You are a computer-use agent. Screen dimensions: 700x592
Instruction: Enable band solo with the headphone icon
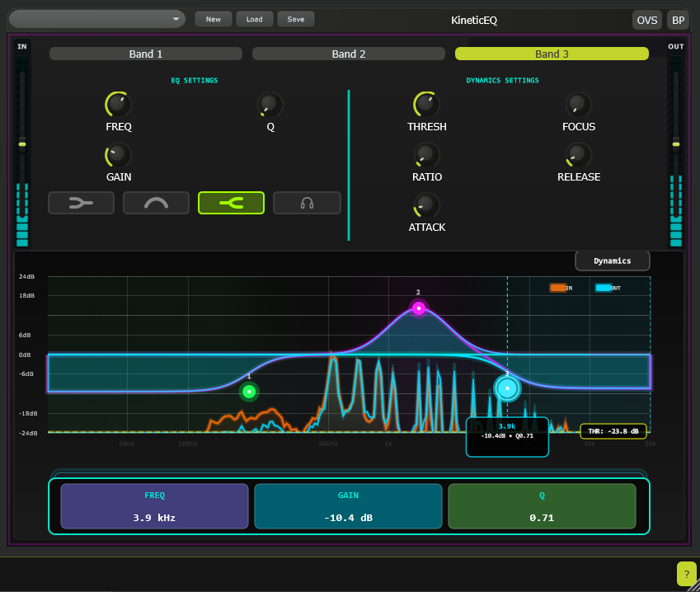[307, 202]
